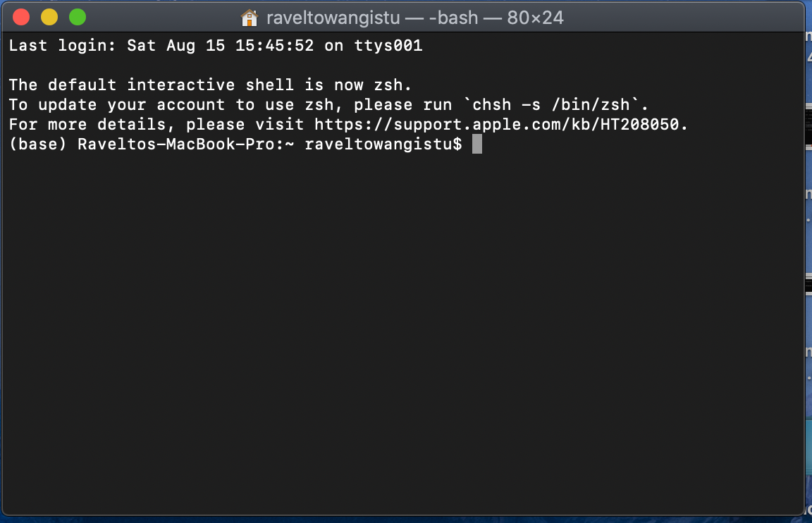Click the zsh shell notice line

208,85
